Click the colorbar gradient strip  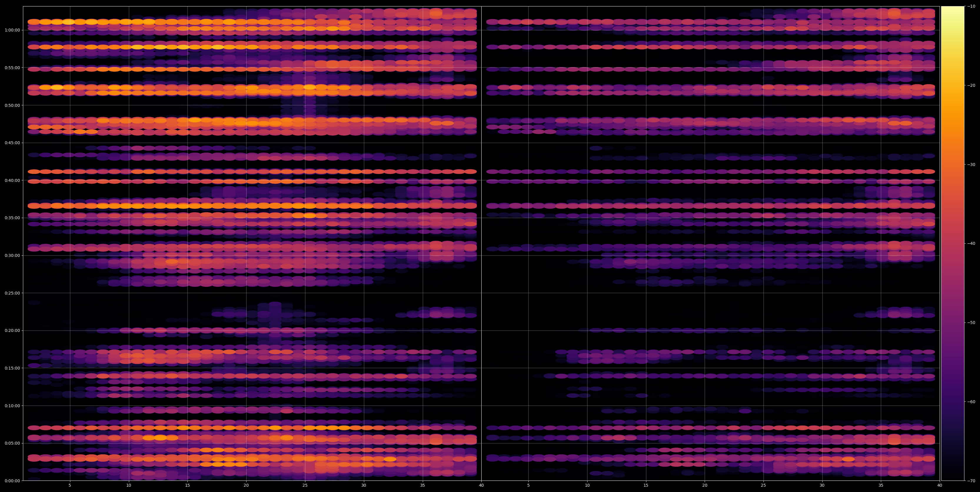953,244
